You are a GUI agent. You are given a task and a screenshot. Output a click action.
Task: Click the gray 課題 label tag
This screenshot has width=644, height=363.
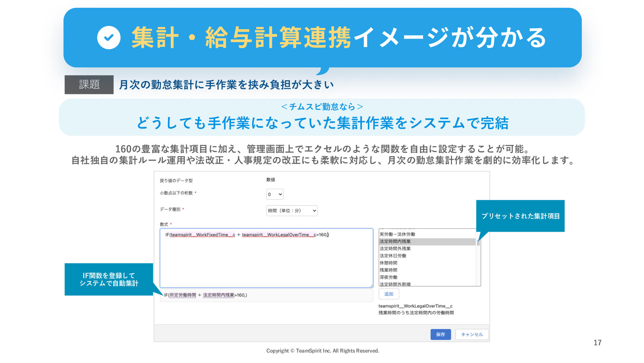pyautogui.click(x=89, y=85)
